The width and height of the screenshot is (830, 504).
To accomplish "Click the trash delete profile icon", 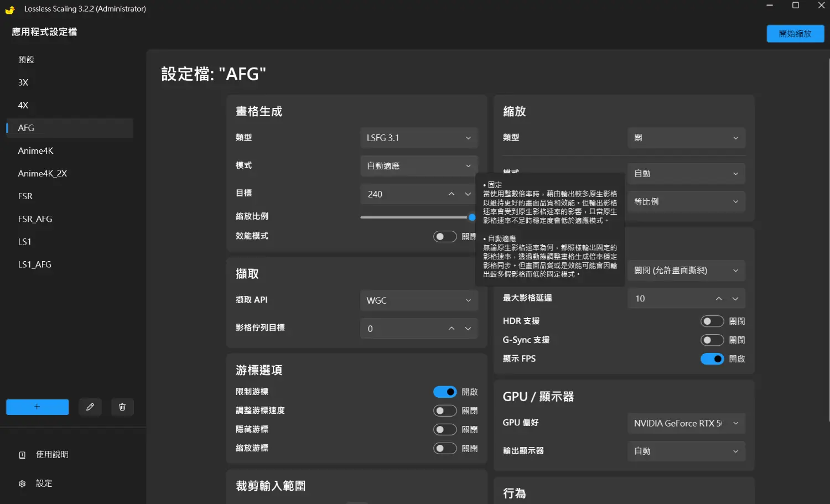I will 122,407.
